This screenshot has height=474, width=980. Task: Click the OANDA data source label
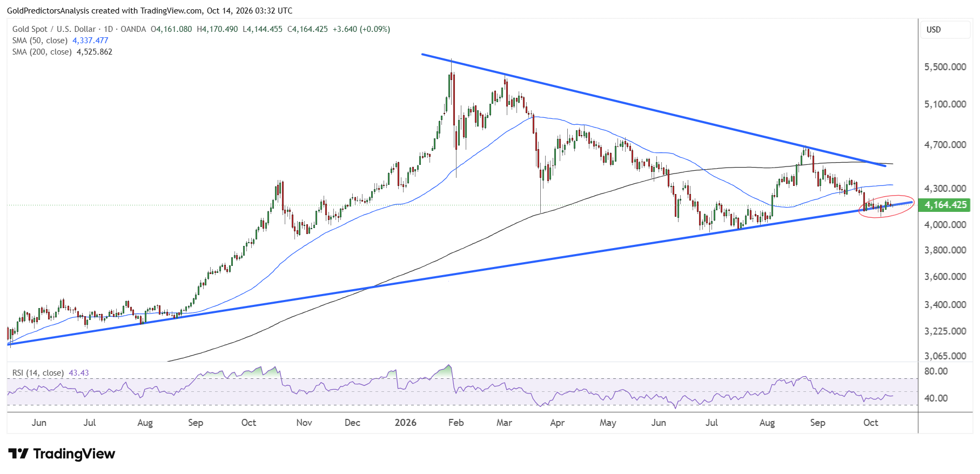pyautogui.click(x=133, y=29)
